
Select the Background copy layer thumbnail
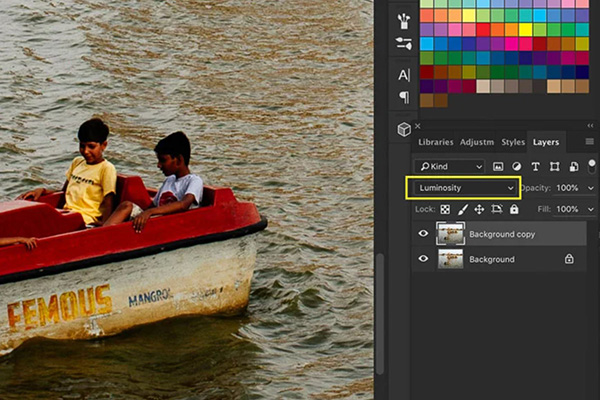pyautogui.click(x=450, y=234)
